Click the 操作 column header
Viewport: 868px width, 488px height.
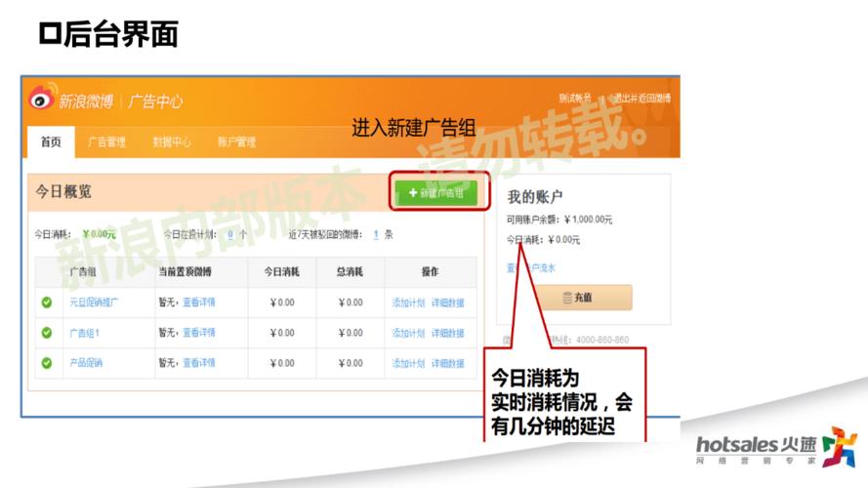point(431,271)
